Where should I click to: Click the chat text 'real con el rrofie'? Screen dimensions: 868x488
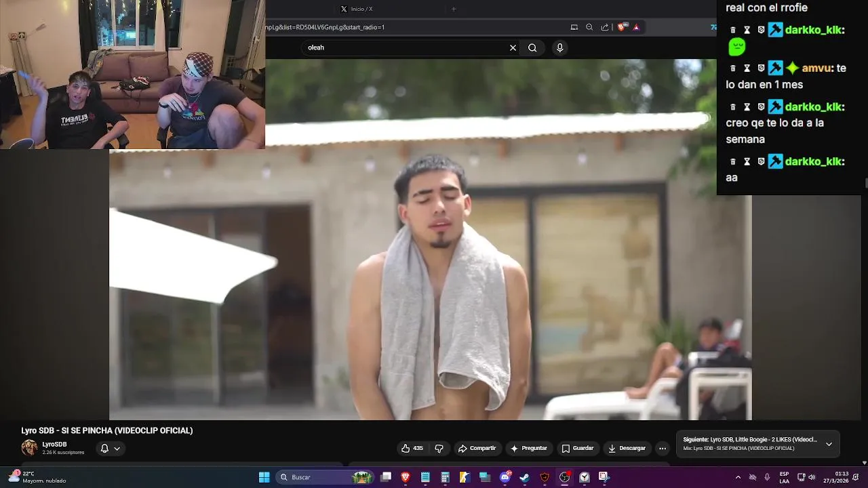pos(766,8)
